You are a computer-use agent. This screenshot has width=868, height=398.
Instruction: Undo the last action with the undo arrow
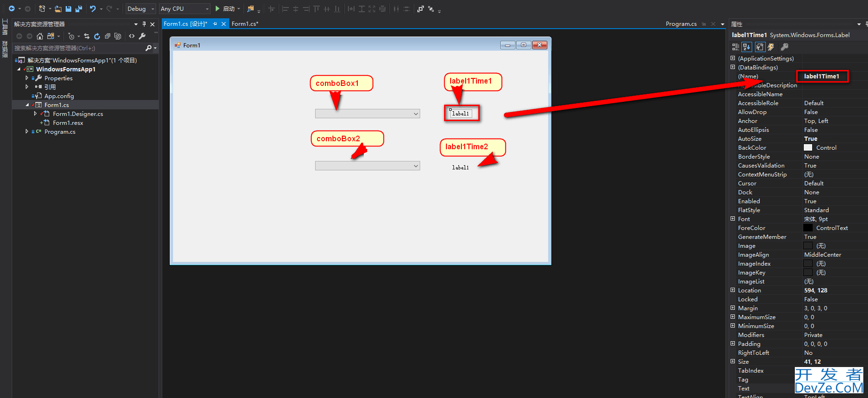click(93, 8)
